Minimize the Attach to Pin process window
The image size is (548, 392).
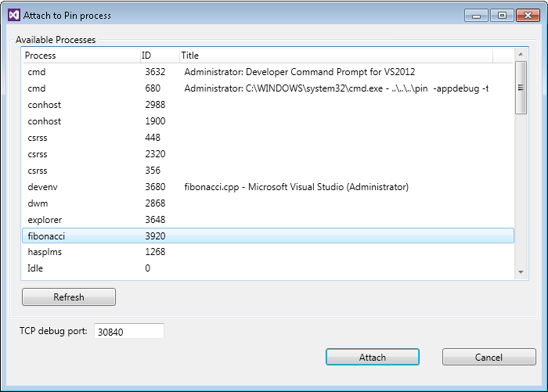pyautogui.click(x=476, y=16)
